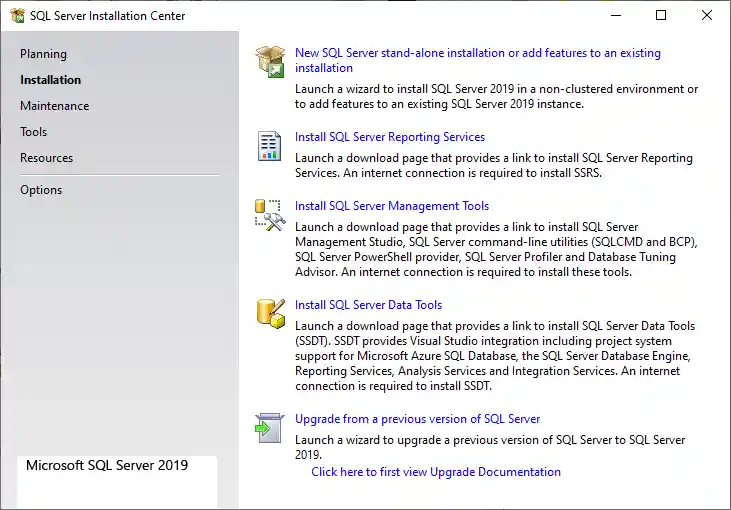Click the Data Tools cylinder icon
731x510 pixels.
[x=270, y=314]
